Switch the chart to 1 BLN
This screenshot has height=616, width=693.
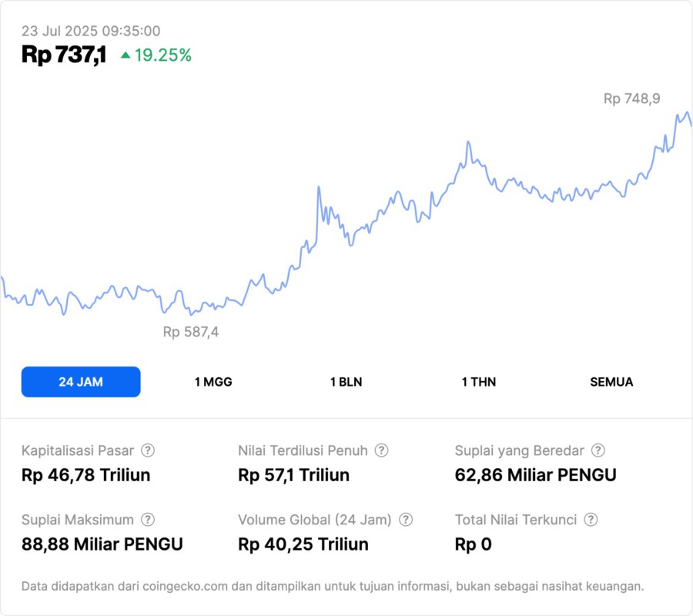point(346,382)
